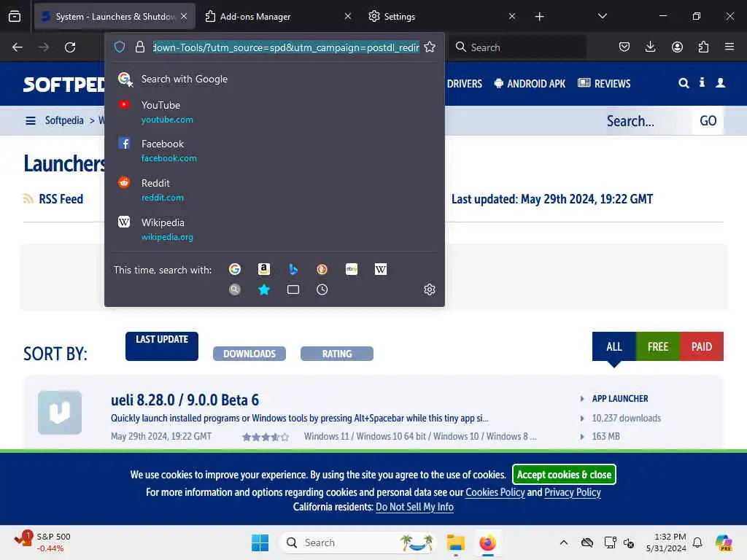747x560 pixels.
Task: Accept cookies & close banner
Action: tap(564, 474)
